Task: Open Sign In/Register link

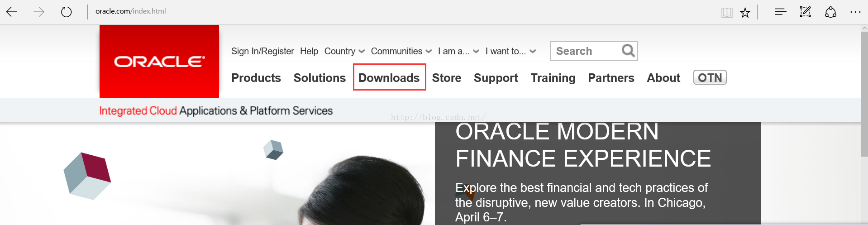Action: (x=262, y=51)
